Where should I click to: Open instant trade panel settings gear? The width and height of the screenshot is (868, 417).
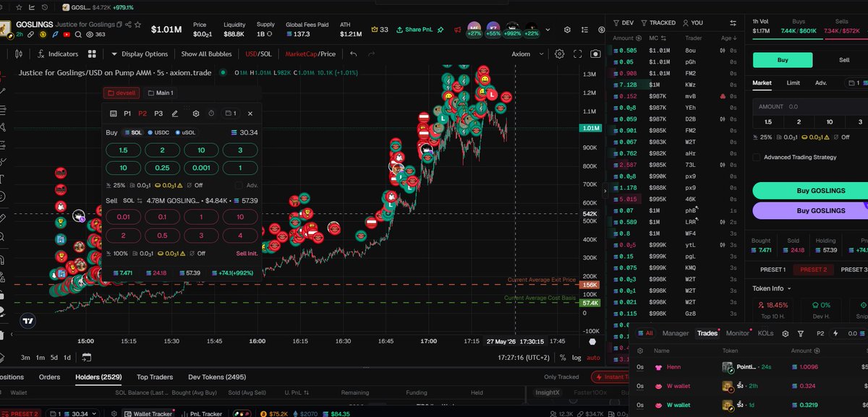(x=196, y=113)
